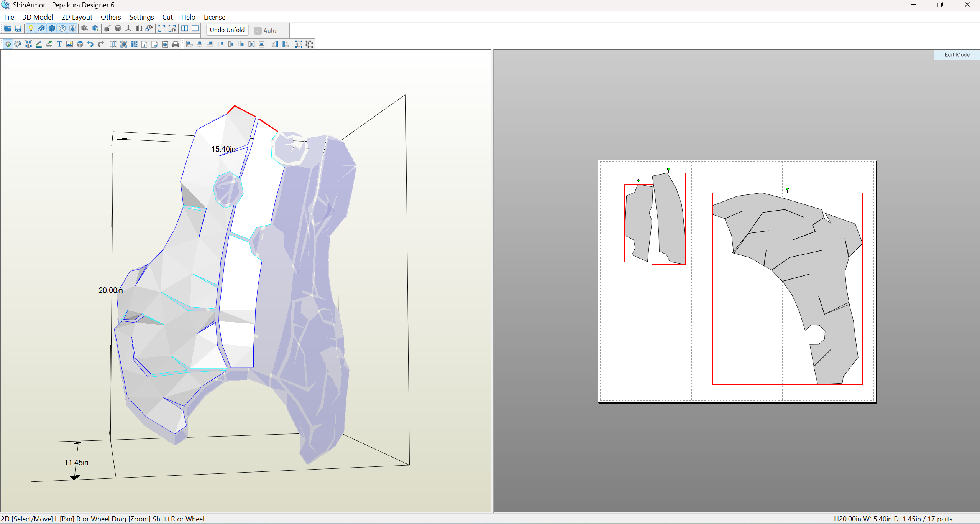Toggle the Auto checkbox
The image size is (980, 524).
click(x=265, y=31)
